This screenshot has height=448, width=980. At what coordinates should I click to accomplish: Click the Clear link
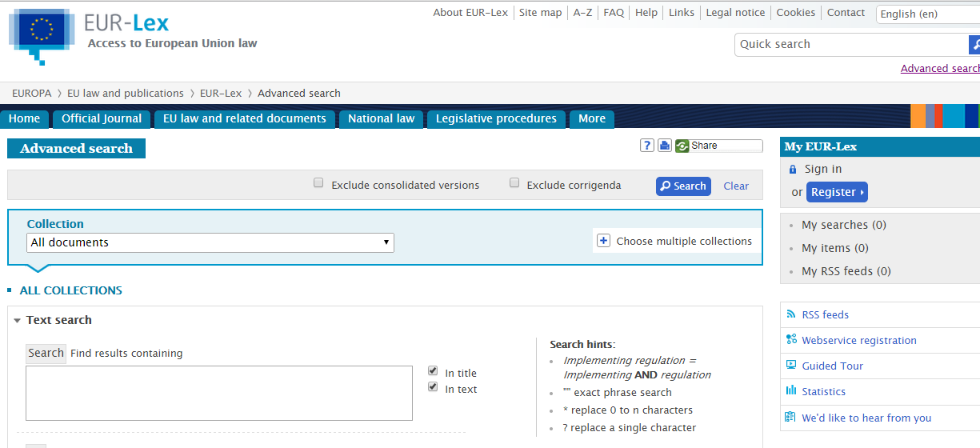click(x=736, y=186)
